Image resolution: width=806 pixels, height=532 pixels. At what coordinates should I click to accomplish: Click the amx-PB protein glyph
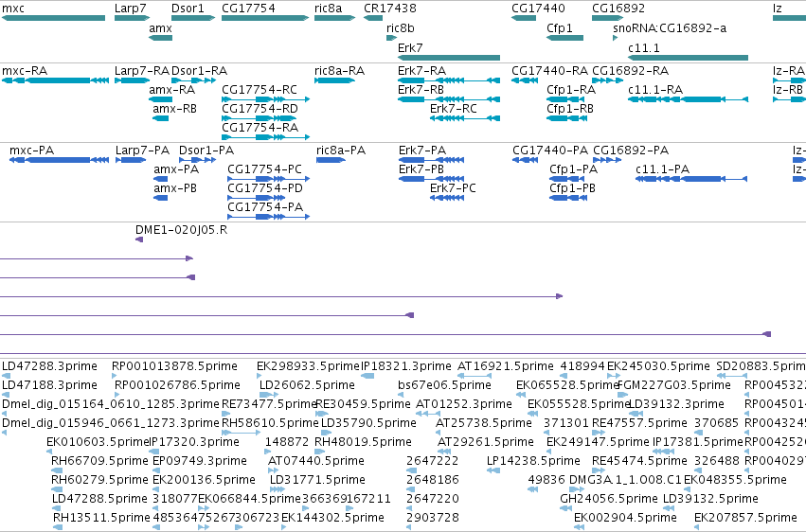pyautogui.click(x=160, y=198)
